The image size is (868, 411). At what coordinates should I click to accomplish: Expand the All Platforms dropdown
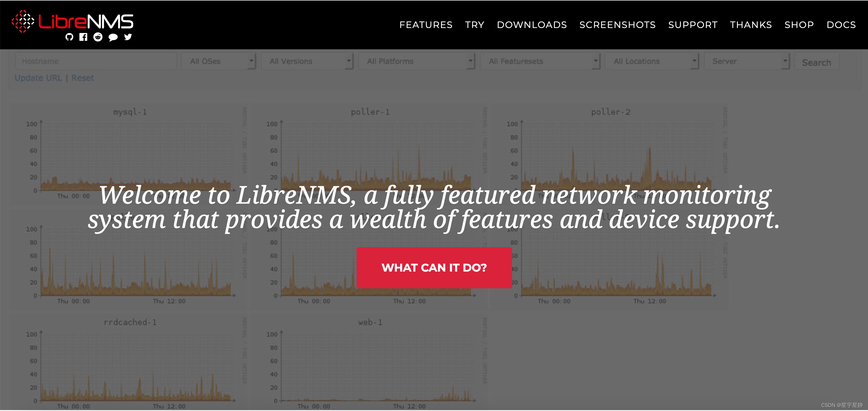[417, 61]
